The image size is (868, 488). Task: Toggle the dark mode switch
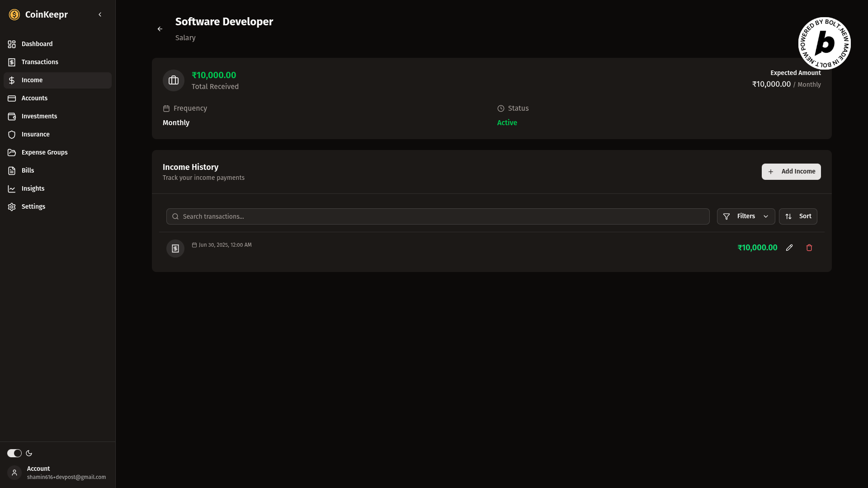point(14,453)
